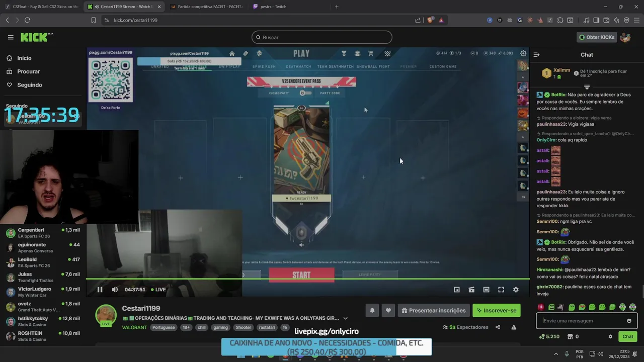Insert the red gem emote
Image resolution: width=644 pixels, height=362 pixels.
[541, 307]
